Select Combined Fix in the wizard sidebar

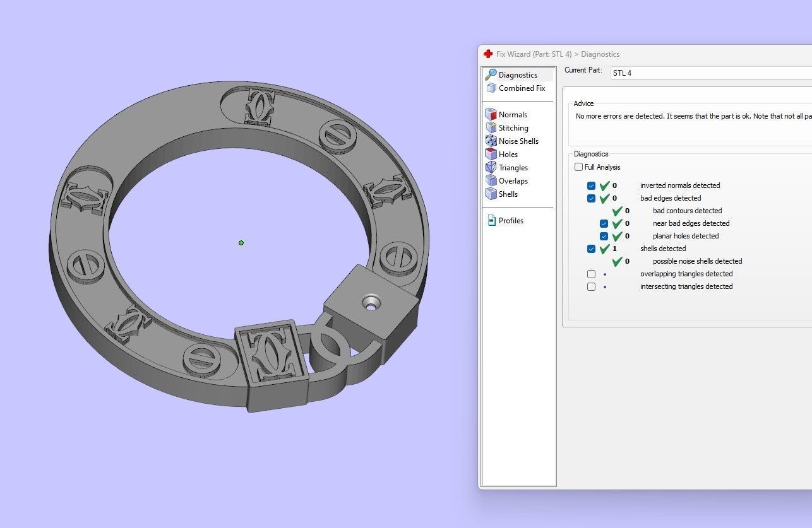click(x=515, y=88)
